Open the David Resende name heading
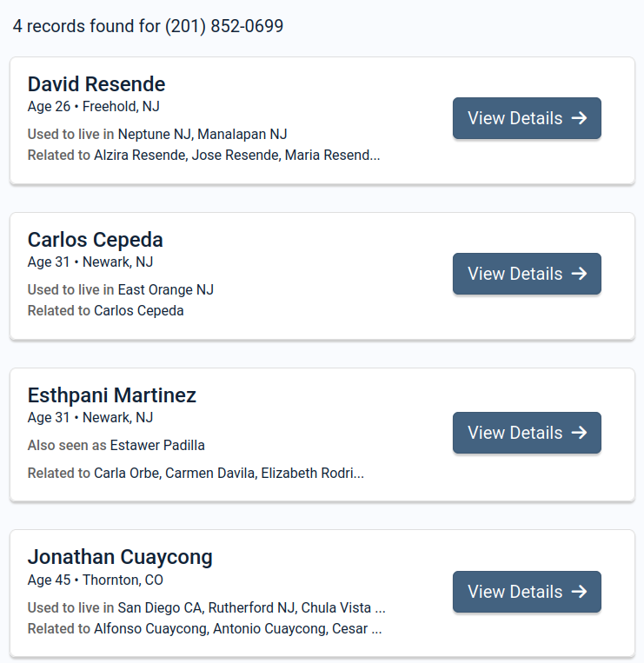 click(x=96, y=84)
